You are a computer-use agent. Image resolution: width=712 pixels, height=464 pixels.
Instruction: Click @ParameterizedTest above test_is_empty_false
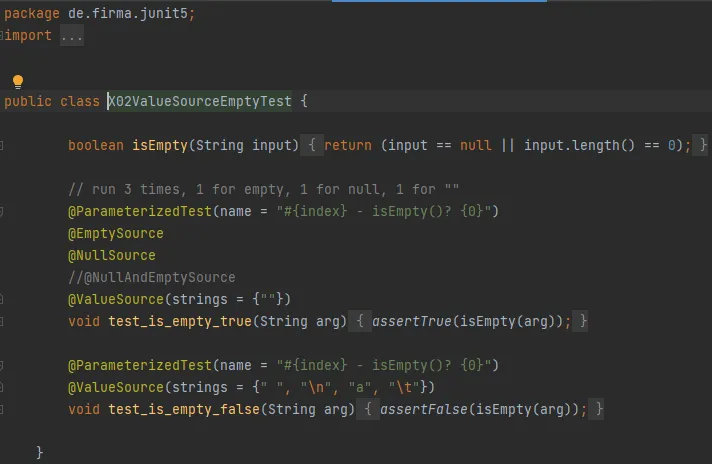(x=140, y=365)
